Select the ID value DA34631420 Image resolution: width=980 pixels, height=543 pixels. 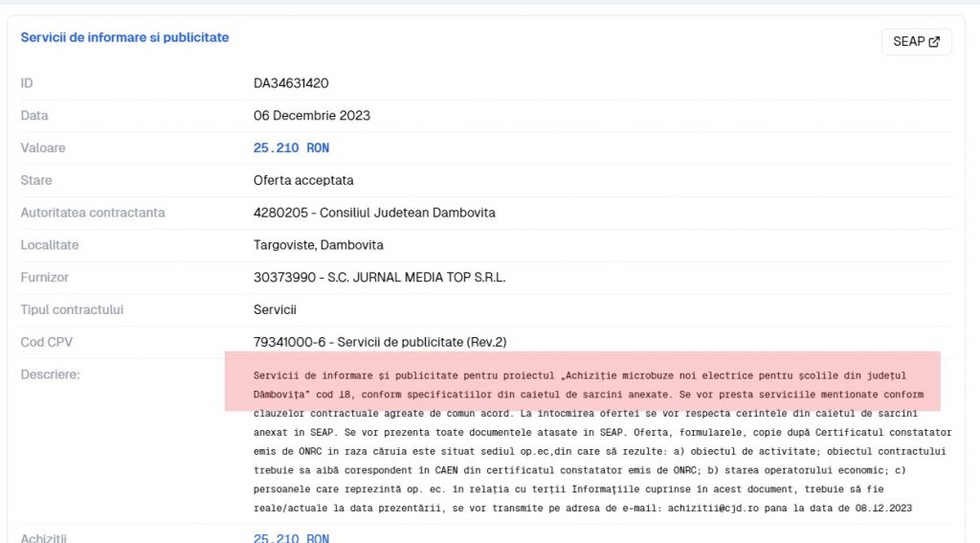(291, 83)
